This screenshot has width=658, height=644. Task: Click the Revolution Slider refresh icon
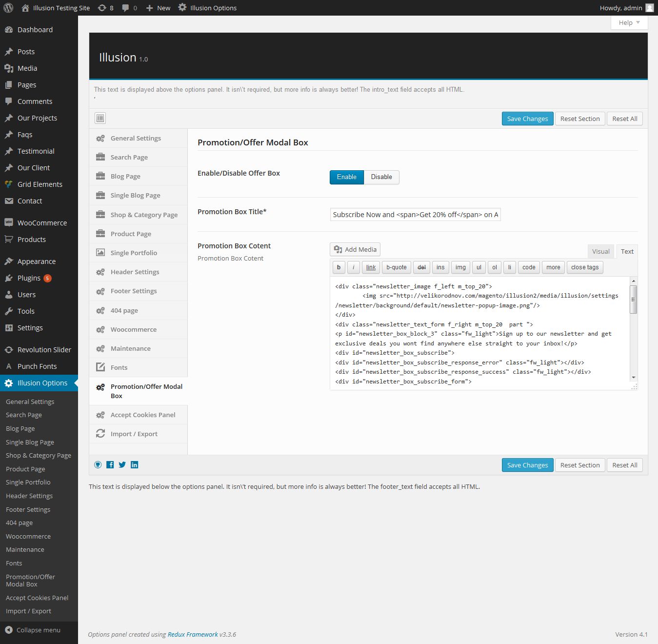click(9, 349)
